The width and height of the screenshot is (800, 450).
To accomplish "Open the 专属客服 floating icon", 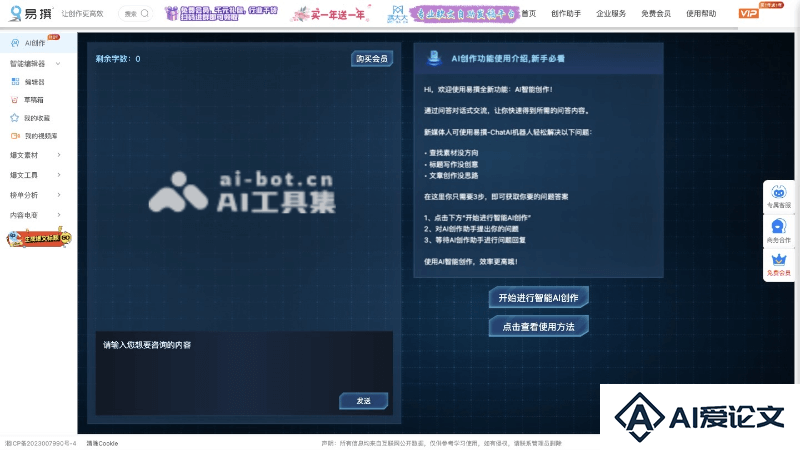I will (x=779, y=193).
